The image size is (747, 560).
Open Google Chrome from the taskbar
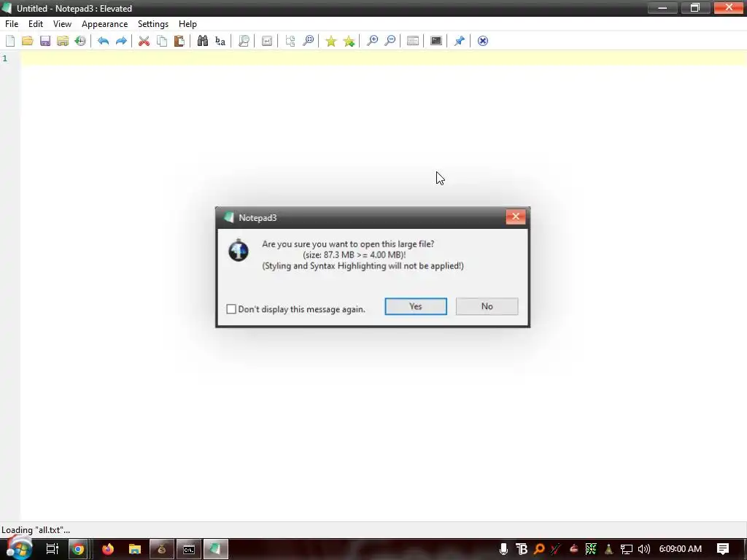click(x=78, y=550)
